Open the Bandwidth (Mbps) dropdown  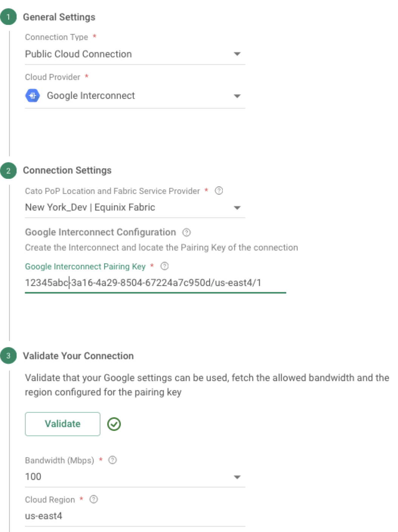pos(237,477)
